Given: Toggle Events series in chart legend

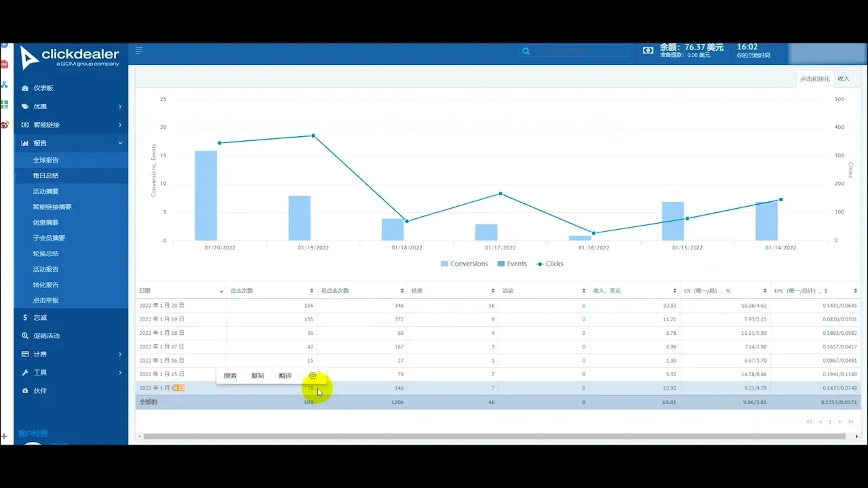Looking at the screenshot, I should 512,264.
